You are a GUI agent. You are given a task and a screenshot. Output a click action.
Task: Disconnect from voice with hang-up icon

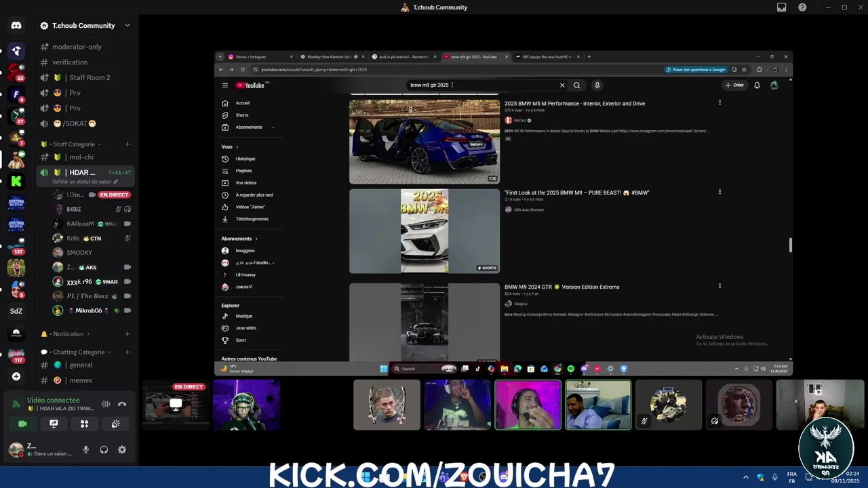[x=122, y=404]
